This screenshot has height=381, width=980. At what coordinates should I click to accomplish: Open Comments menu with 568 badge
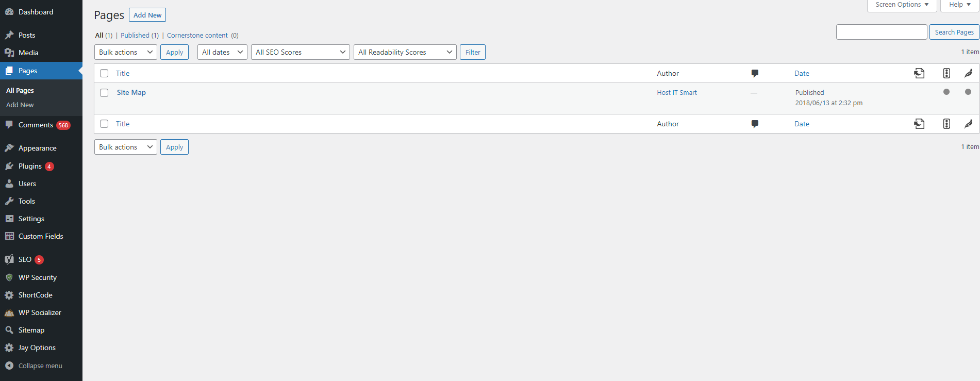click(41, 125)
